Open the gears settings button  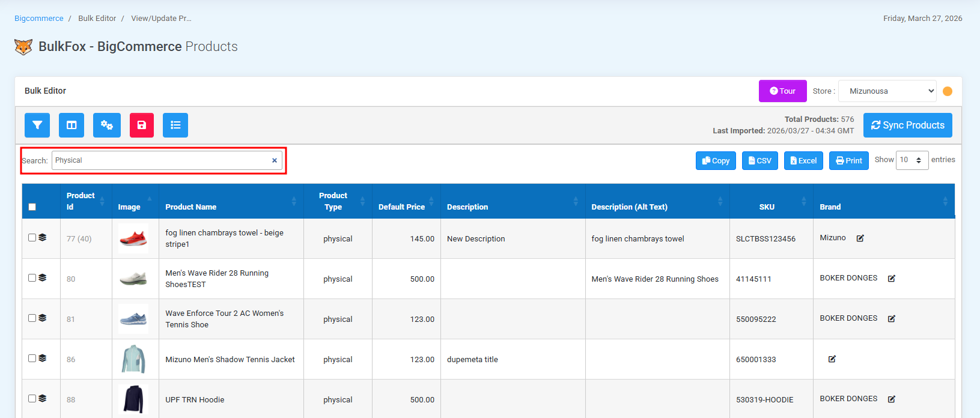(107, 125)
